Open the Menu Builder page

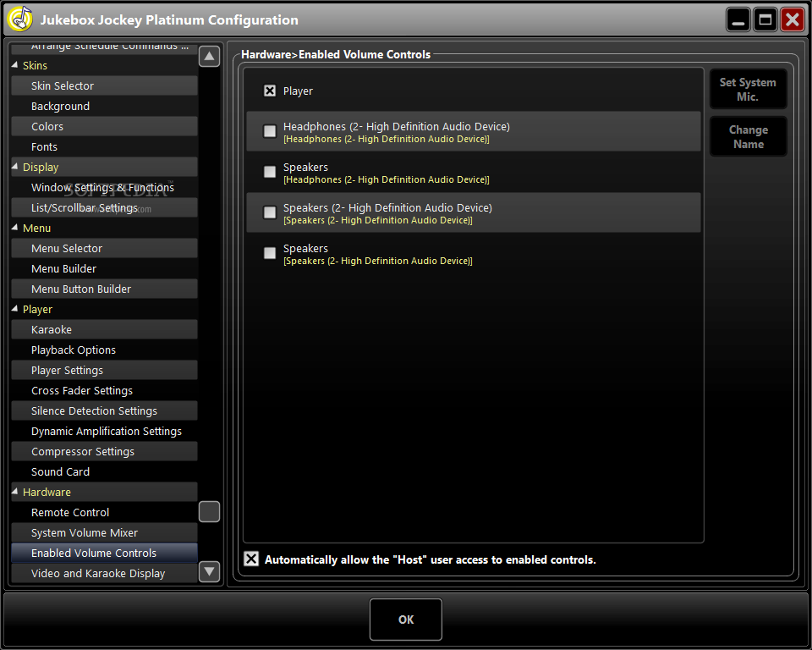(104, 268)
